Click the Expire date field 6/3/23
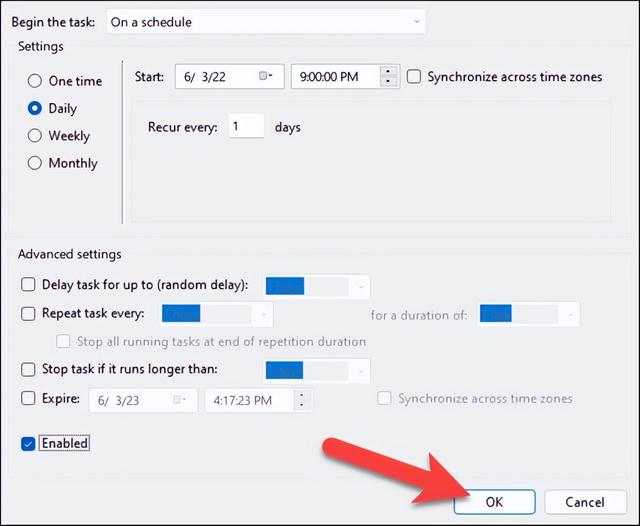This screenshot has height=526, width=640. [x=143, y=400]
